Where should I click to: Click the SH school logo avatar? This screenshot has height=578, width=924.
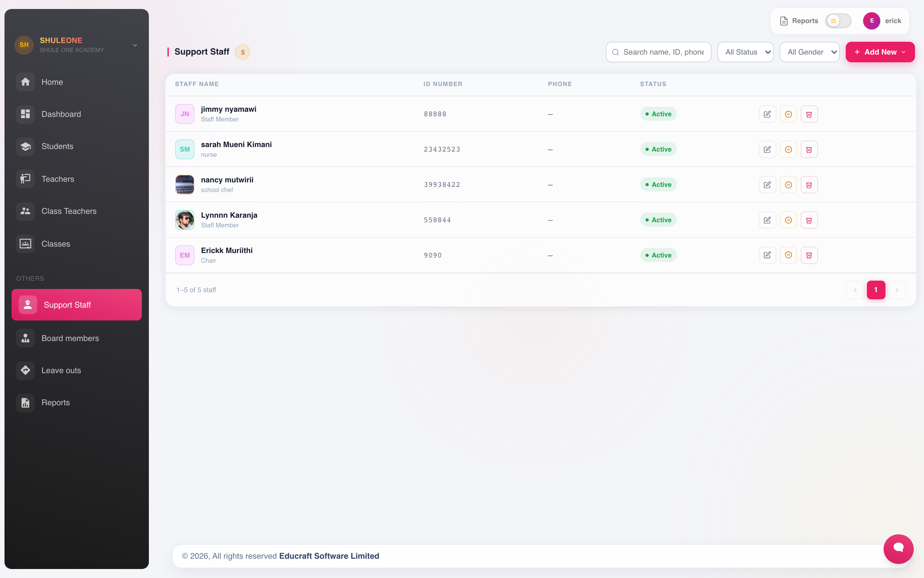[24, 45]
